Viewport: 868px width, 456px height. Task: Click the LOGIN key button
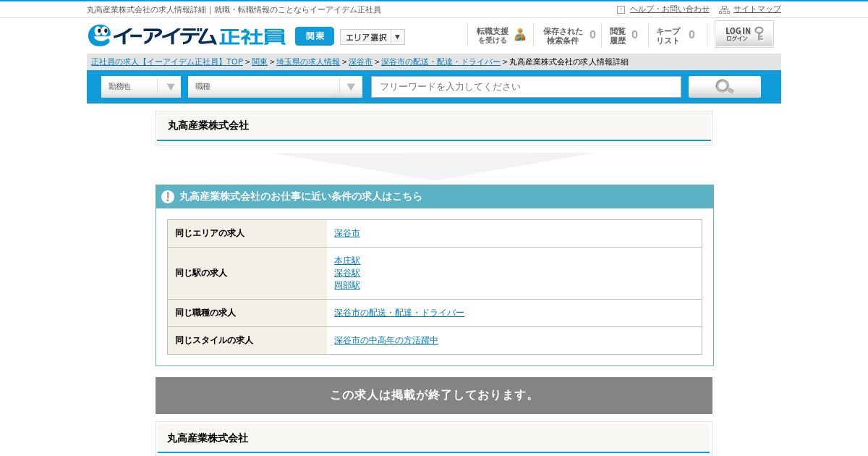pyautogui.click(x=744, y=34)
